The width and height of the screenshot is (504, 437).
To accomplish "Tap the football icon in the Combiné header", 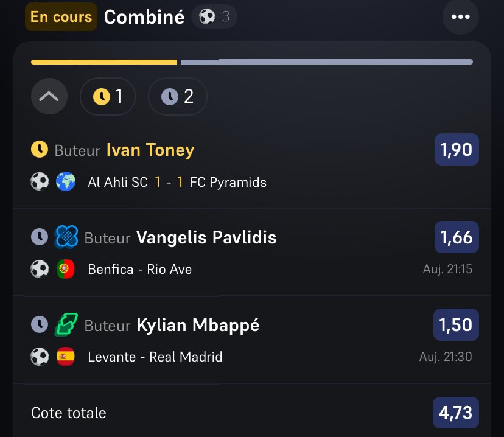I will tap(207, 16).
